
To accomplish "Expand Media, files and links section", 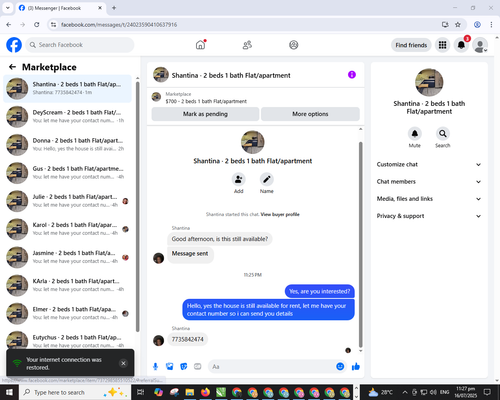I will (429, 199).
